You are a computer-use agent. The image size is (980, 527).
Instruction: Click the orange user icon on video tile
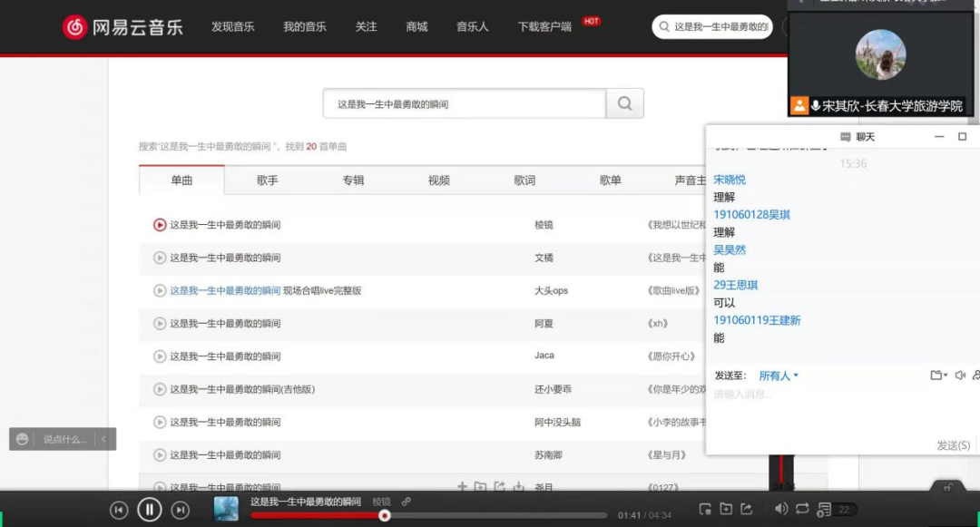click(x=799, y=105)
